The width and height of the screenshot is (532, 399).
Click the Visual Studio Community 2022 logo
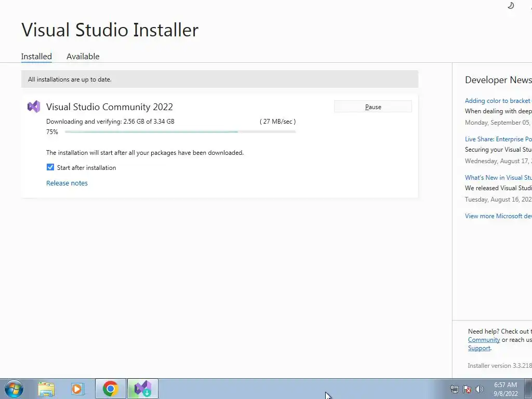coord(34,107)
